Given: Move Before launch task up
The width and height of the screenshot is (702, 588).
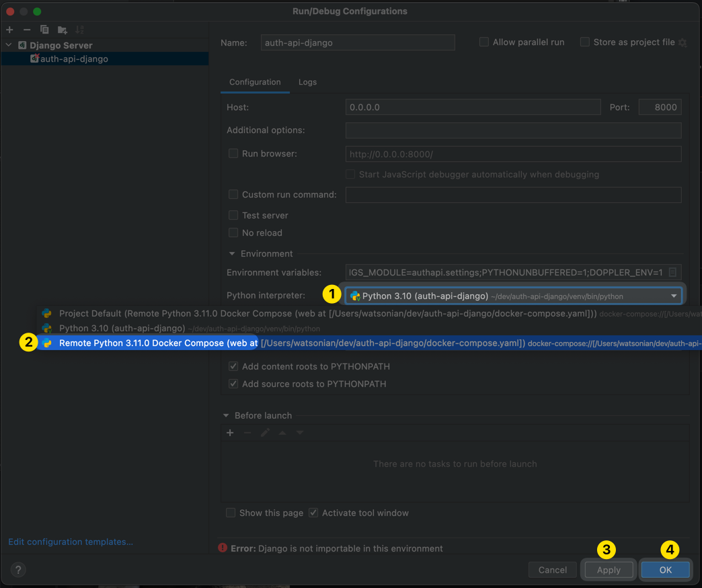Looking at the screenshot, I should [x=282, y=433].
